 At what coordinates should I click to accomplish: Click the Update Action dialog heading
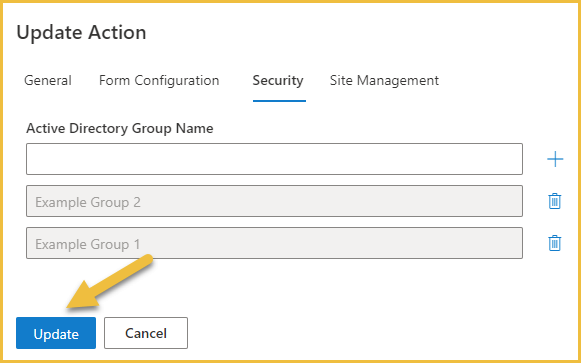[81, 33]
